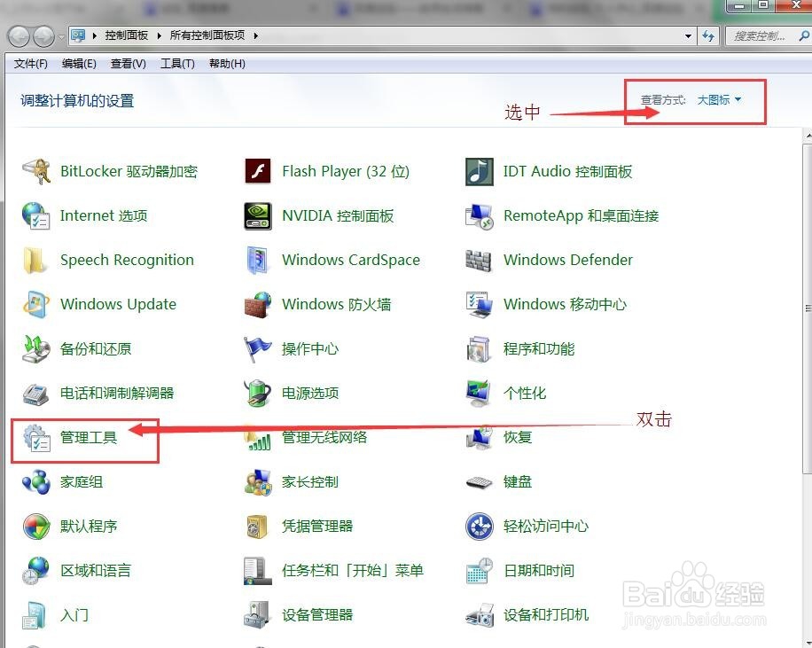
Task: Click the scrollbar up arrow
Action: (808, 136)
